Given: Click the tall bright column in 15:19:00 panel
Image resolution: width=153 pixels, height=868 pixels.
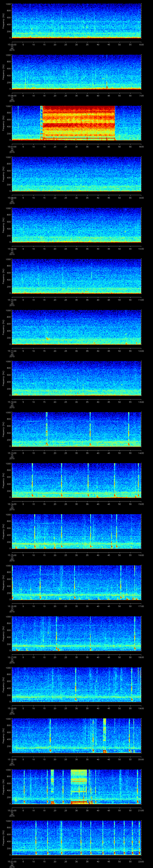Looking at the screenshot, I should point(105,736).
